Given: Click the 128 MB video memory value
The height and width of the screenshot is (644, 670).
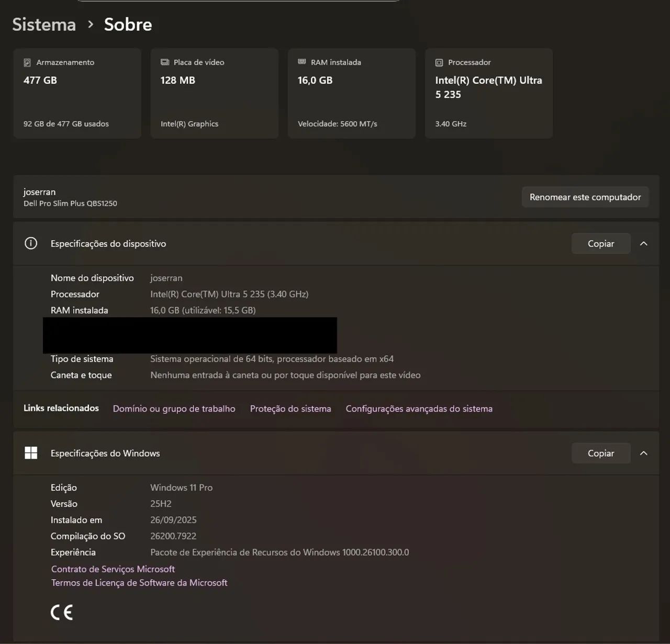Looking at the screenshot, I should click(x=178, y=80).
